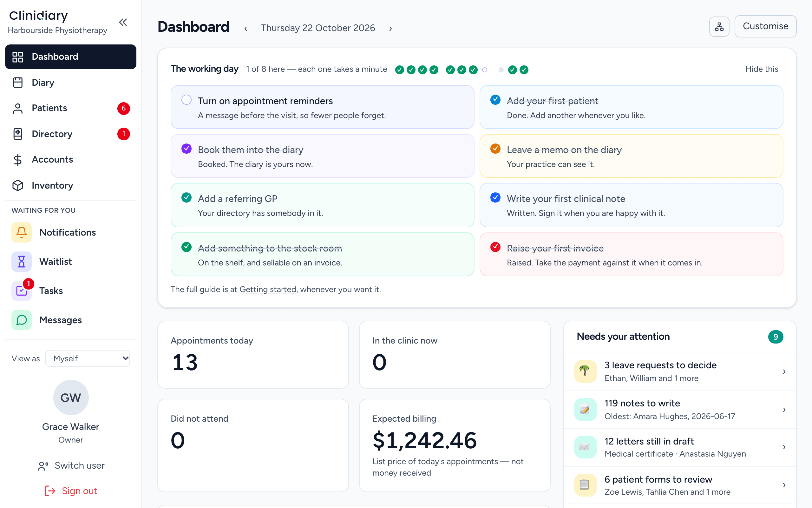Click the Directory contact book icon

click(18, 134)
